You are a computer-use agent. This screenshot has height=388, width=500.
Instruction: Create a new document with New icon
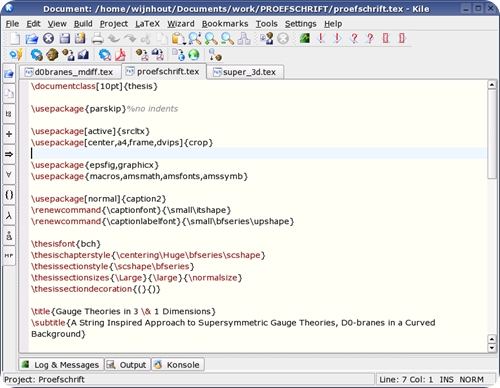click(x=15, y=39)
